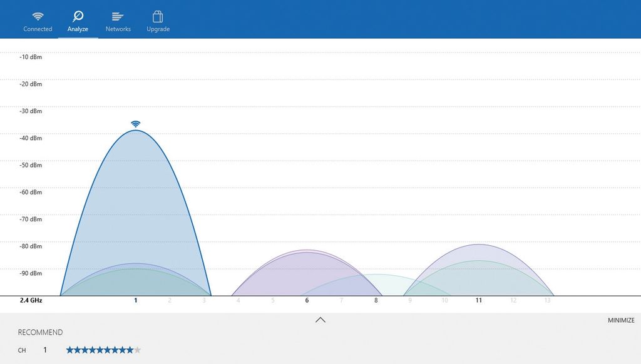Expand the recommendation panel with the up chevron

click(x=320, y=320)
